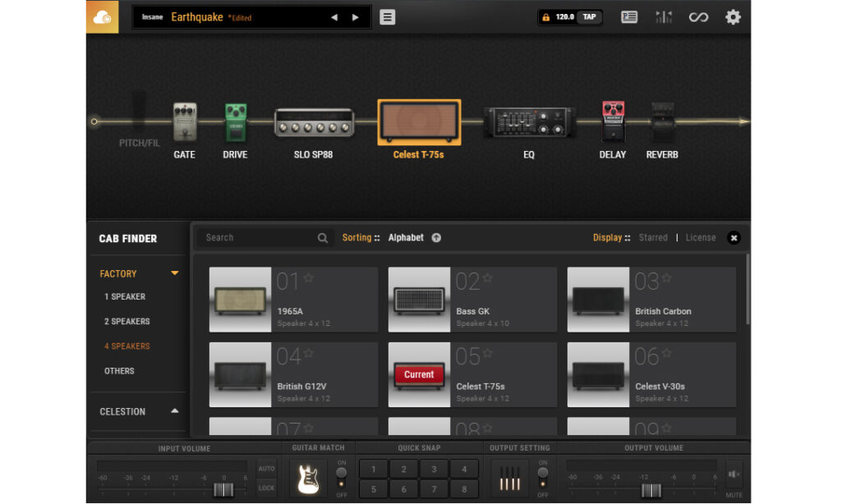Choose the Celest T-75s Current cabinet
The width and height of the screenshot is (841, 504).
tap(472, 375)
